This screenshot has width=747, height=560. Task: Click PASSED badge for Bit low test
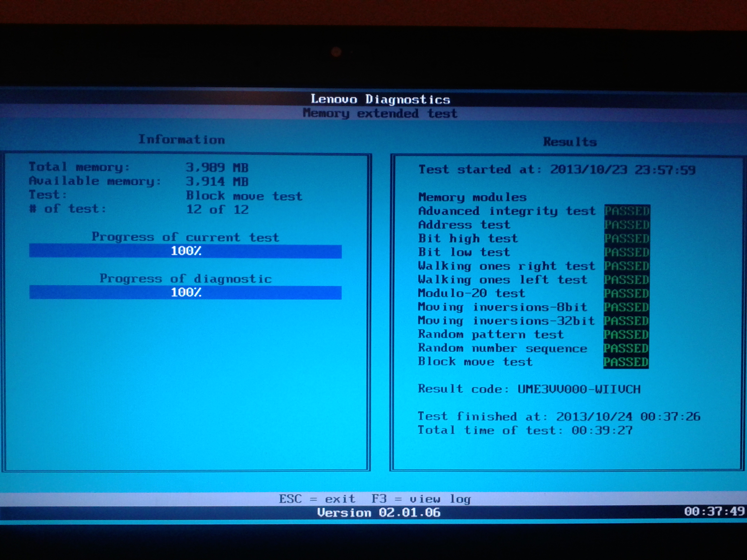click(627, 253)
